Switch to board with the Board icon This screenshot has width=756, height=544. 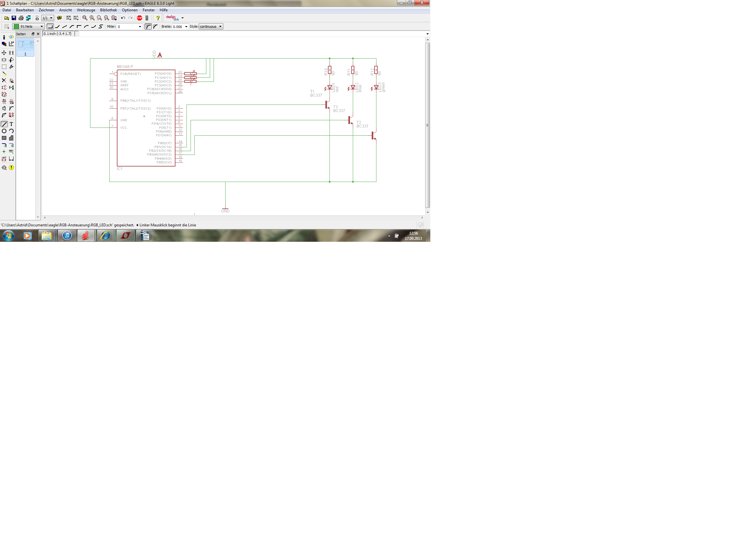[x=37, y=18]
